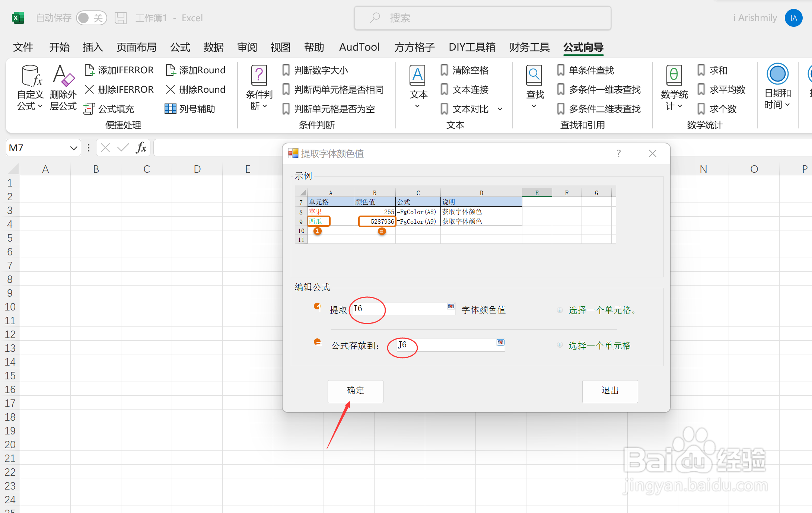Switch to the 插入 tab
The width and height of the screenshot is (812, 513).
coord(93,47)
